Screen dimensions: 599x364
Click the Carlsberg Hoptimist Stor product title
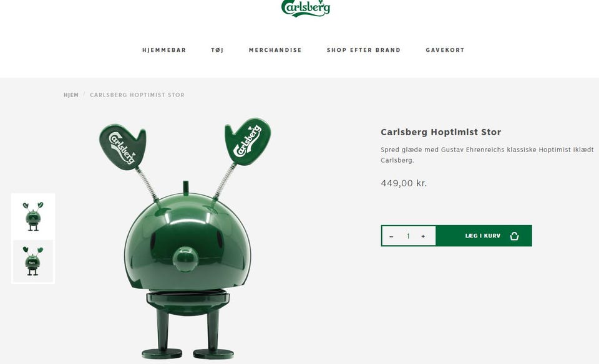441,132
